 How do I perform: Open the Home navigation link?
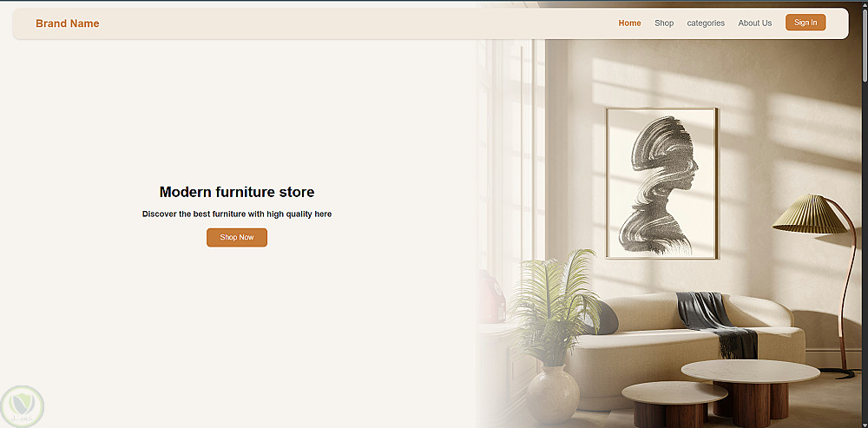point(629,23)
